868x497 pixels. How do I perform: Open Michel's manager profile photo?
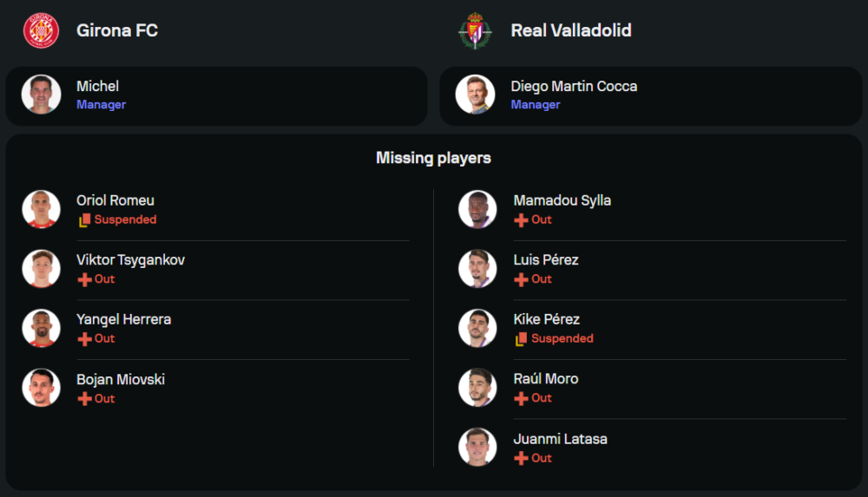(x=41, y=95)
